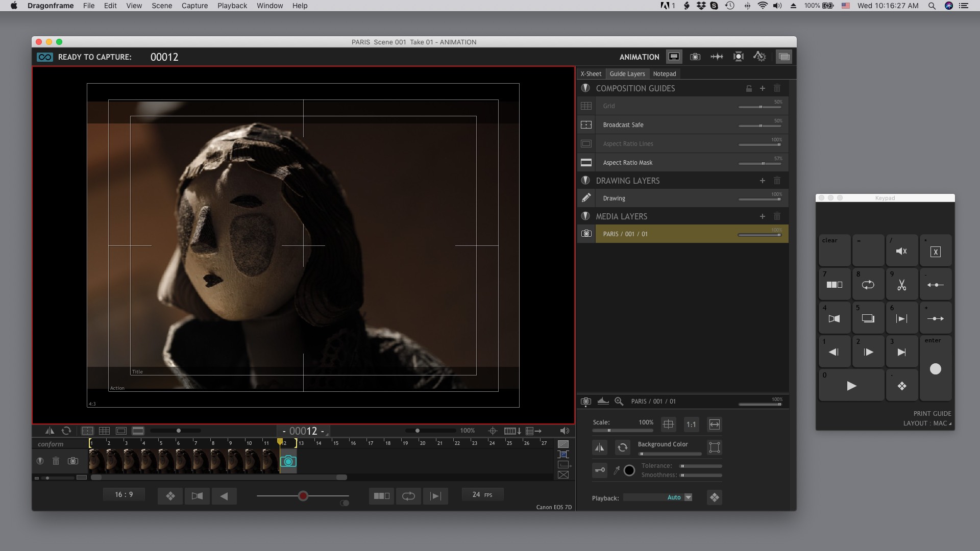Click the flip horizontal icon under view
Viewport: 980px width, 551px height.
(50, 431)
